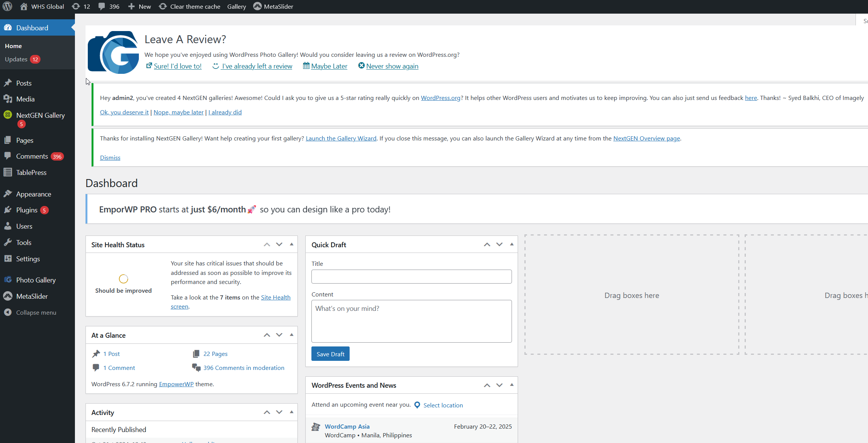Screen dimensions: 868x443
Task: Click the Media icon in sidebar
Action: pyautogui.click(x=8, y=99)
